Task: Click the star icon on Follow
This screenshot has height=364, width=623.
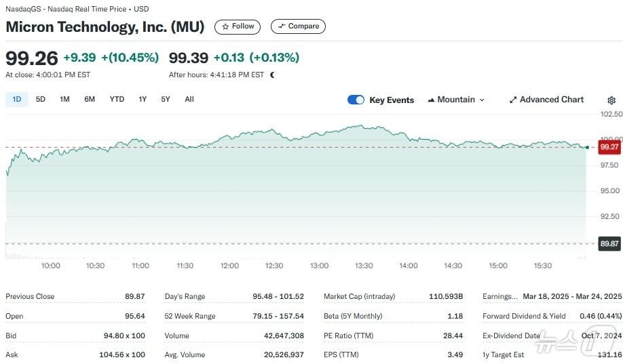Action: pos(226,26)
